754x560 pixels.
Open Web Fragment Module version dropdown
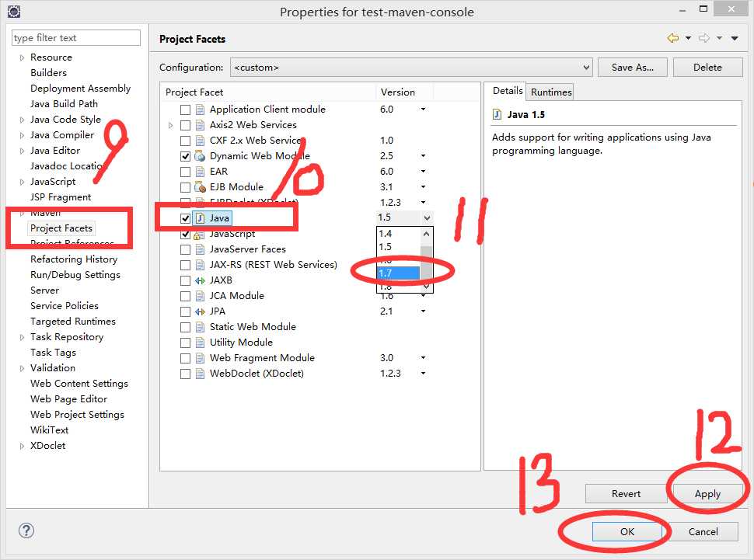coord(423,357)
